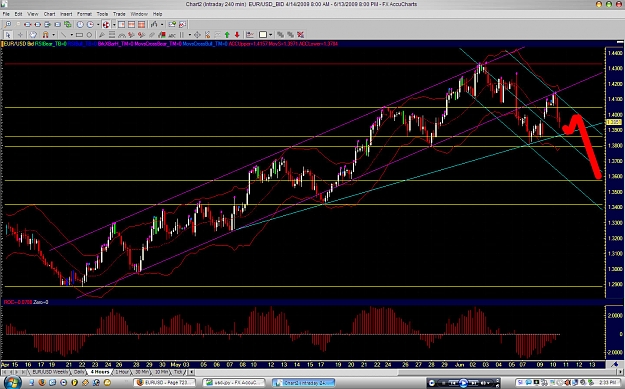Select the ABC text annotation tool
This screenshot has width=625, height=389.
point(172,35)
